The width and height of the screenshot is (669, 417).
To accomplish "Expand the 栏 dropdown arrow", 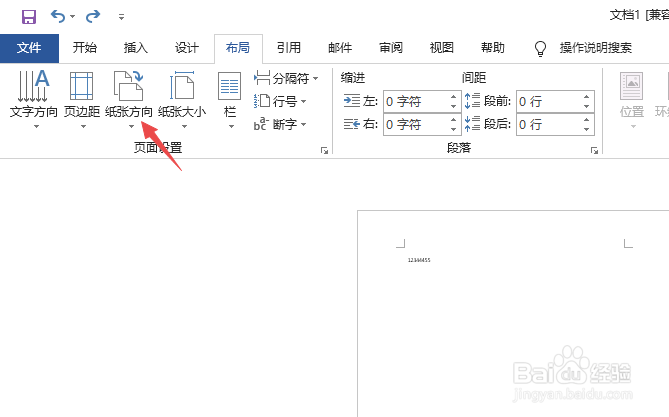I will tap(231, 126).
